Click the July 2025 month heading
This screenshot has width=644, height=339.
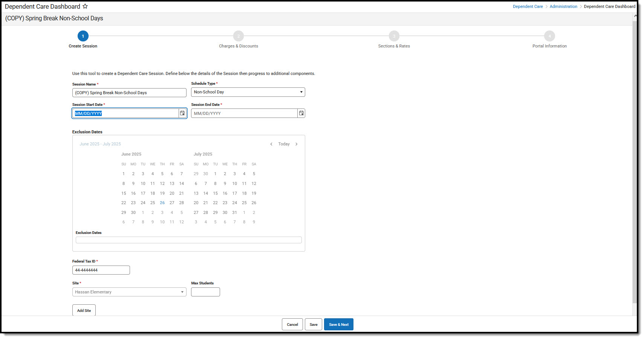tap(203, 154)
